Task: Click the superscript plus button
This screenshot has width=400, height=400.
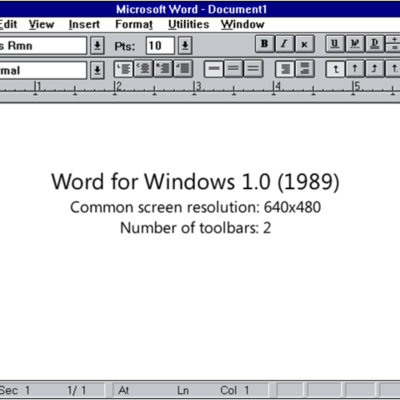Action: click(x=393, y=44)
